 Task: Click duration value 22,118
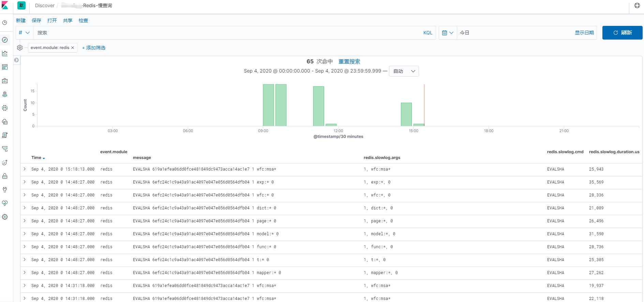click(x=596, y=299)
